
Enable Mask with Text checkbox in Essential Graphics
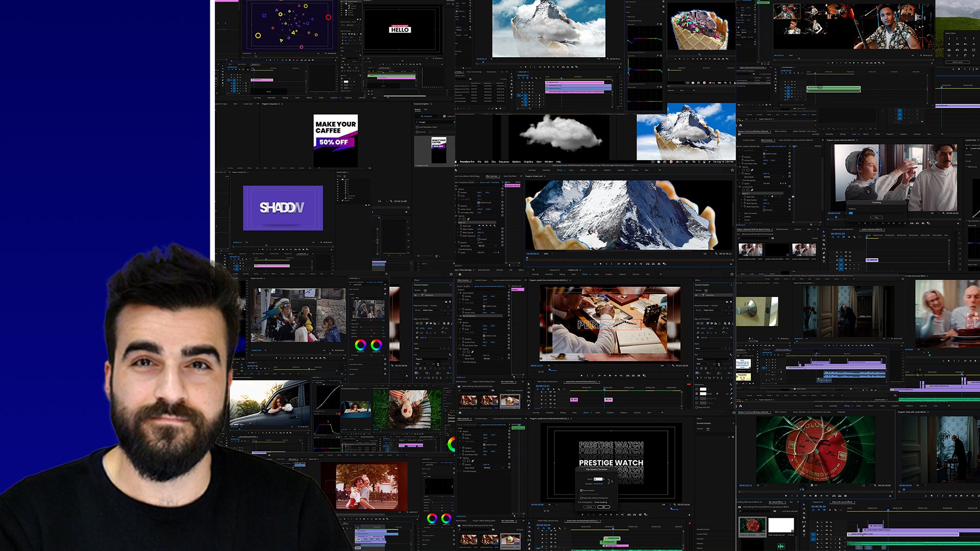[x=696, y=407]
